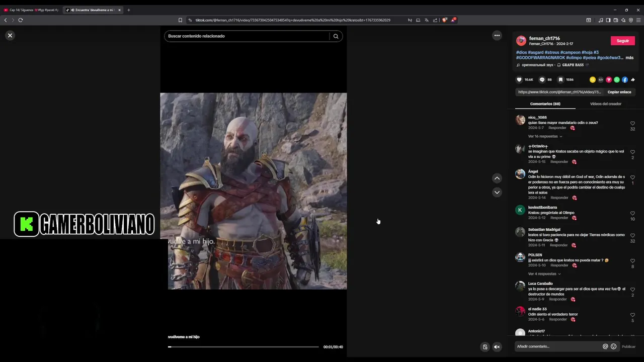Reply to kevinstibenibarra's comment
Image resolution: width=644 pixels, height=362 pixels.
tap(559, 218)
